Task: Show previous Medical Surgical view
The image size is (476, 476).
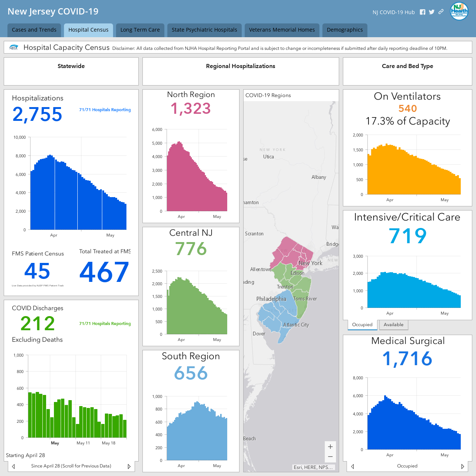Action: point(353,466)
